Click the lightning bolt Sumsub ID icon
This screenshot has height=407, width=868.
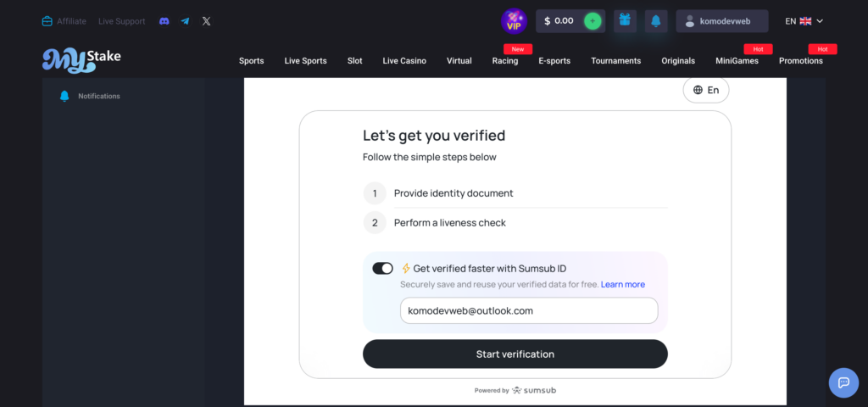pos(406,269)
